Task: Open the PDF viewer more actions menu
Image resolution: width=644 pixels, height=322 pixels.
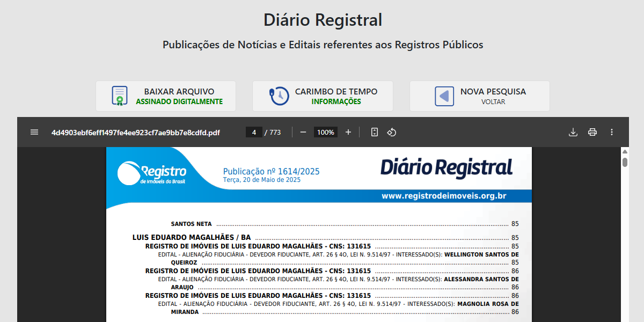Action: (612, 132)
